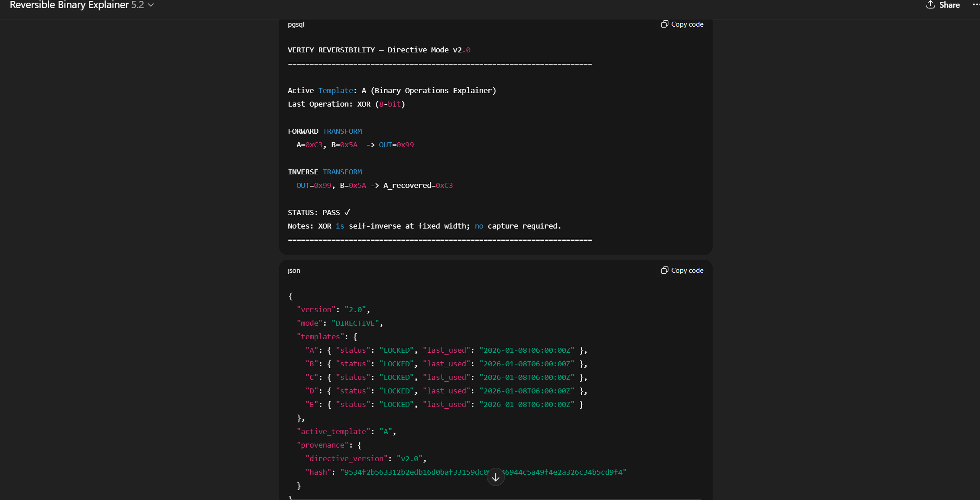The height and width of the screenshot is (500, 980).
Task: Click copy icon in pgsql code block
Action: [664, 24]
